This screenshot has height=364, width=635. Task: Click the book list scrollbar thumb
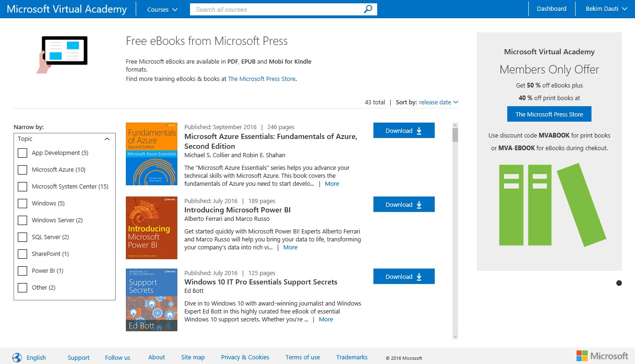(455, 135)
